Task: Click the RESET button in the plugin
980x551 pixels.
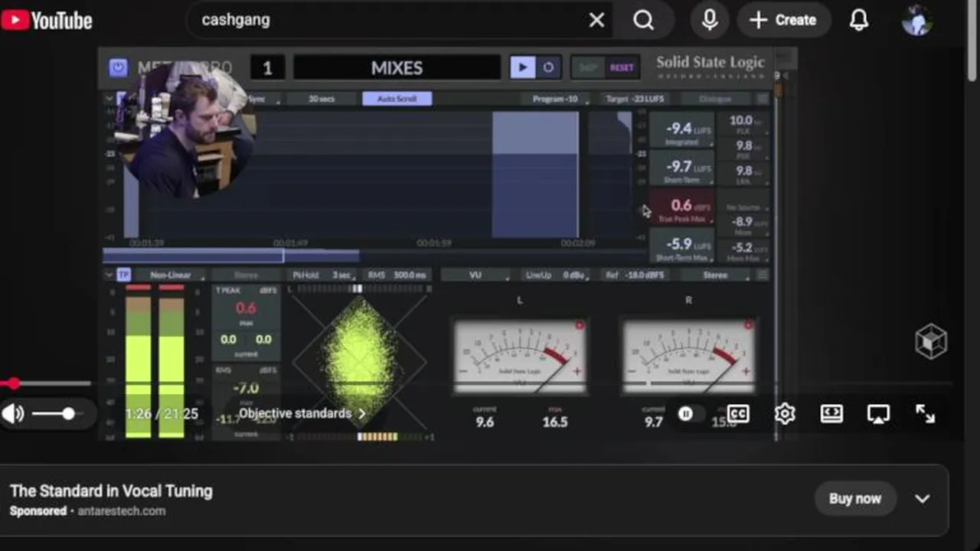Action: click(622, 67)
